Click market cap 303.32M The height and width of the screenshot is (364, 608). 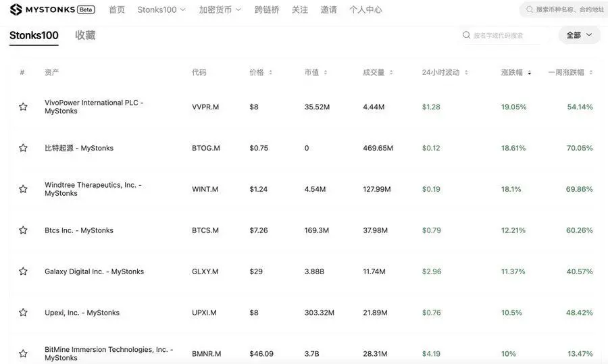[x=319, y=313]
